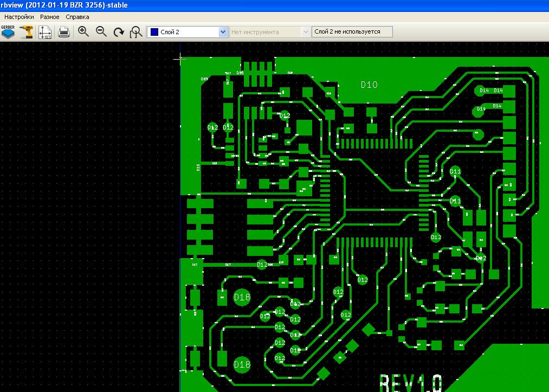Click the redraw view arrow icon
The height and width of the screenshot is (392, 549).
coord(119,32)
